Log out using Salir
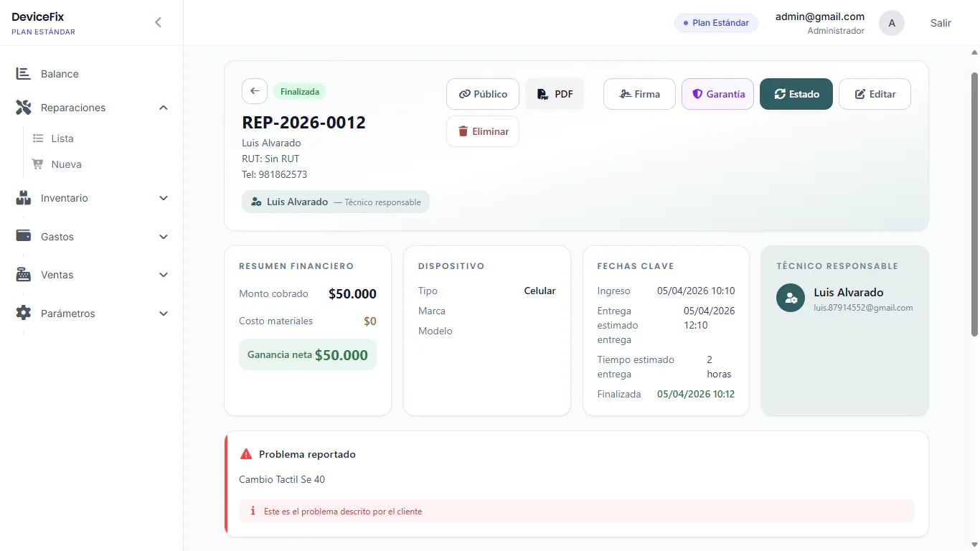 coord(941,23)
